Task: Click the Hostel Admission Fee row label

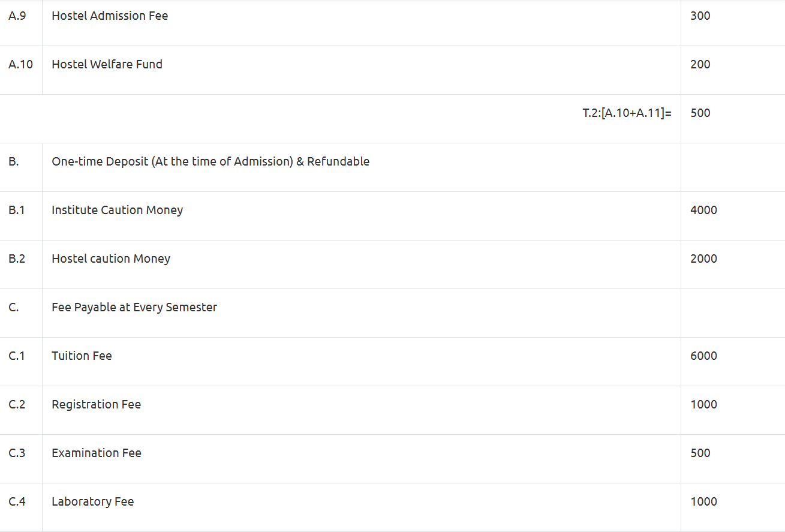Action: 110,16
